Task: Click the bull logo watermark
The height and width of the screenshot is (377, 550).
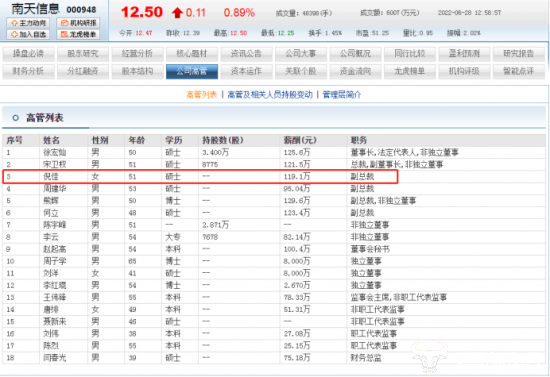Action: pos(430,355)
